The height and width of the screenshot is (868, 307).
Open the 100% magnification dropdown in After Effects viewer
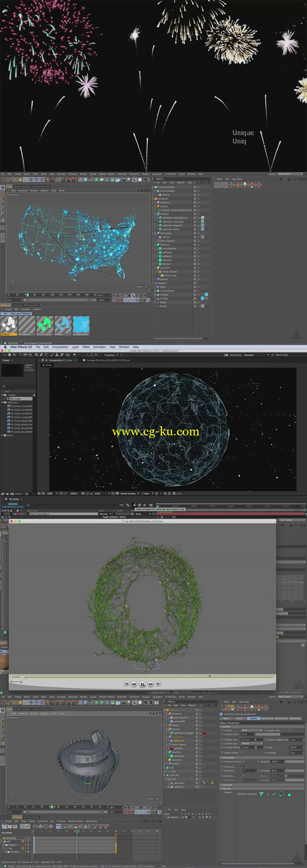[51, 494]
